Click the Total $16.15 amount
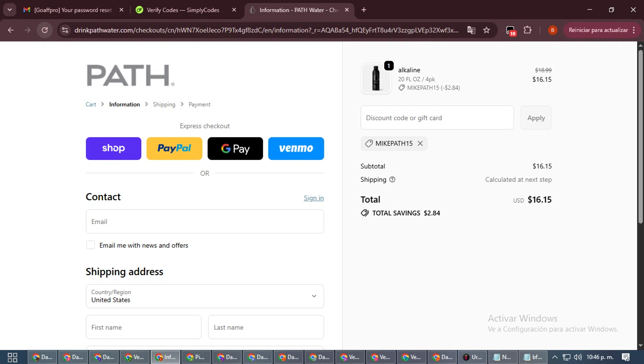The image size is (644, 364). click(x=540, y=199)
